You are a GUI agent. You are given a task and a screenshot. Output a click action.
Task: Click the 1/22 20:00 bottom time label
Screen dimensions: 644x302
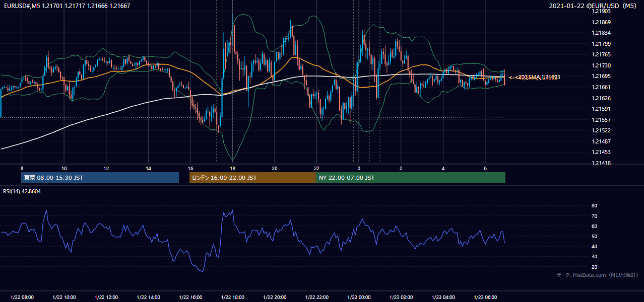tap(275, 297)
